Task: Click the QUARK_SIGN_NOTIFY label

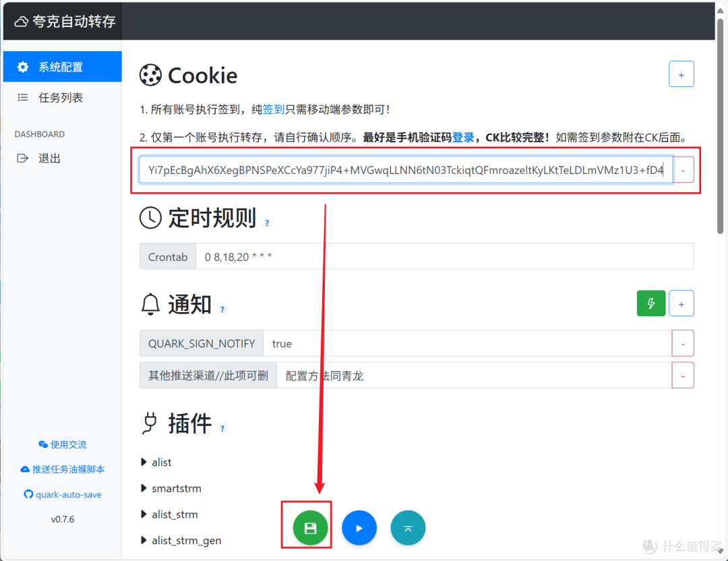Action: (x=202, y=343)
